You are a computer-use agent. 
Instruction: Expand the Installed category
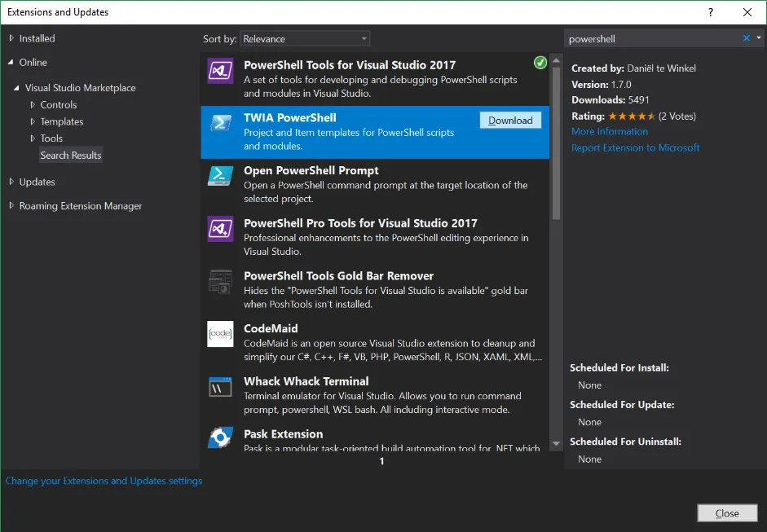coord(11,38)
